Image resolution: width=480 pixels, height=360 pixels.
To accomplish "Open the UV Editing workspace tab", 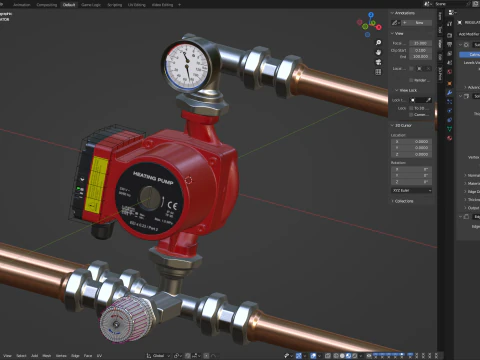I will click(137, 5).
